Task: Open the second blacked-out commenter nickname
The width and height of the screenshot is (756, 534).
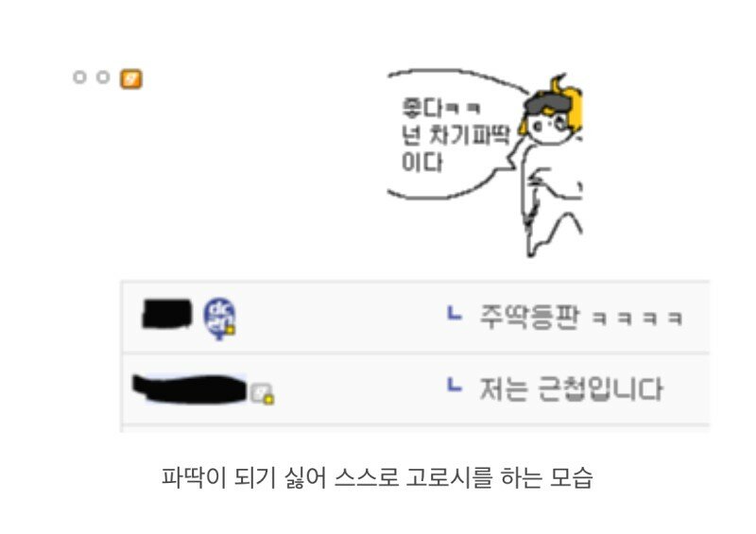Action: pos(190,388)
